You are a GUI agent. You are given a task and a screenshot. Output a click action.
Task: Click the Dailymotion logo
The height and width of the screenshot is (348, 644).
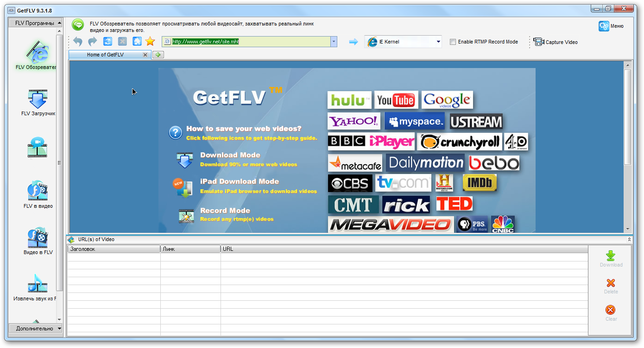point(425,163)
